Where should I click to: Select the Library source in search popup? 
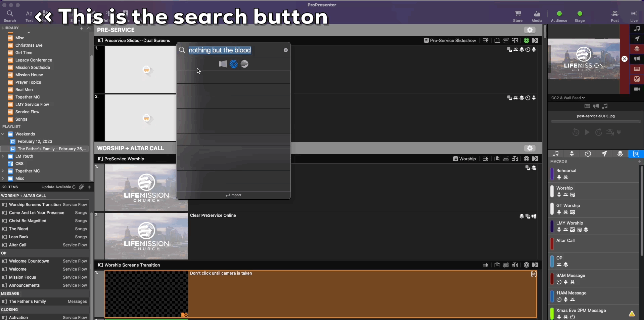point(223,64)
